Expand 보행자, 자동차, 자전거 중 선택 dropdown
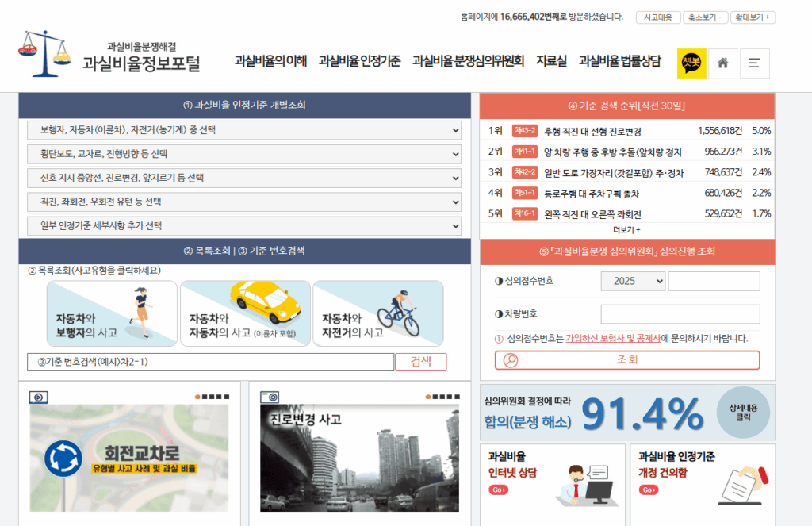 tap(244, 130)
